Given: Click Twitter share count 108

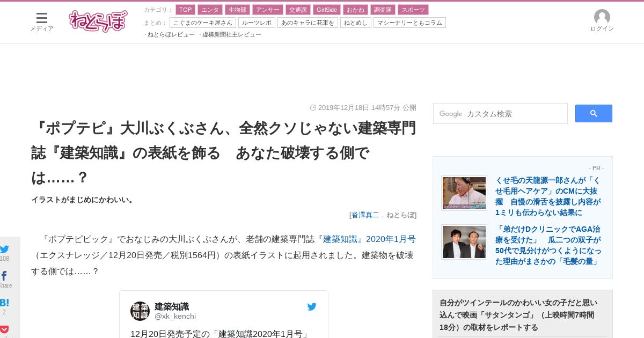Looking at the screenshot, I should 4,259.
